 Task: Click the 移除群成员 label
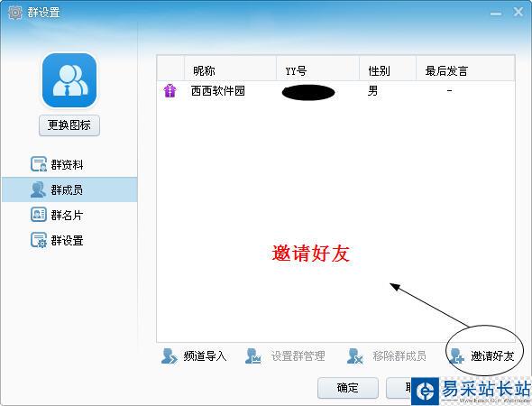click(x=399, y=356)
